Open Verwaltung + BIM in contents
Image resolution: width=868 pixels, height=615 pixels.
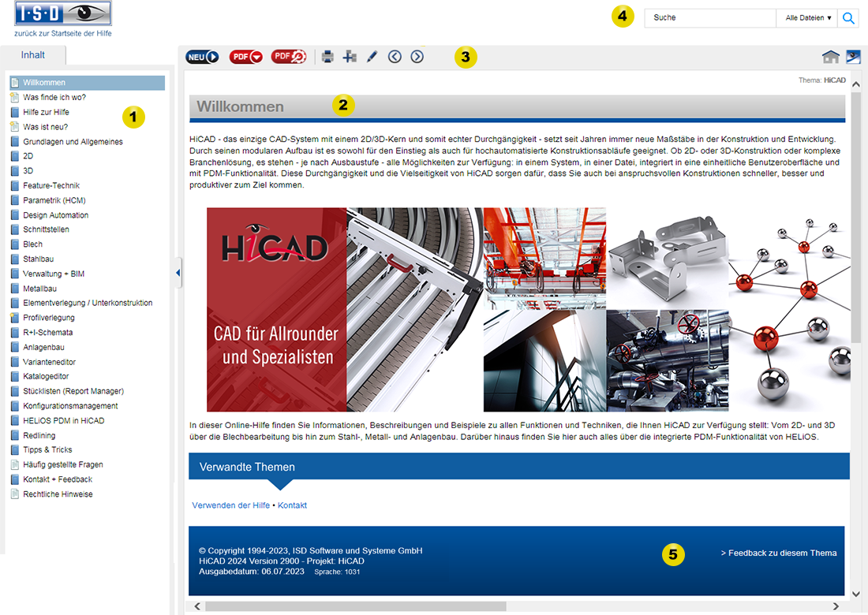(x=53, y=274)
